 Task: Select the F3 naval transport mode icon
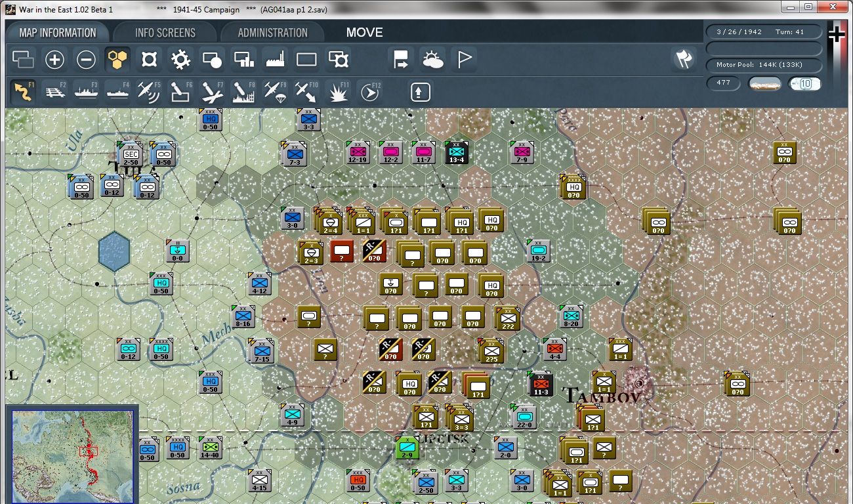click(x=86, y=92)
